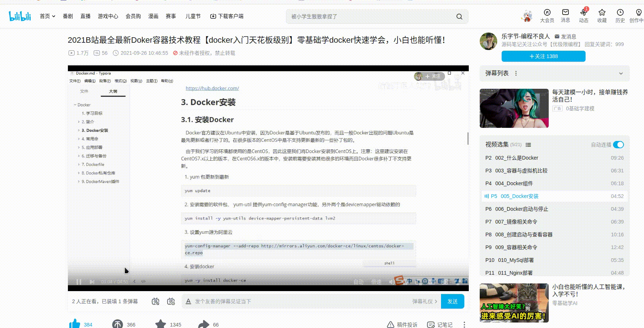Play P10 010_MySql部署

tap(555, 260)
